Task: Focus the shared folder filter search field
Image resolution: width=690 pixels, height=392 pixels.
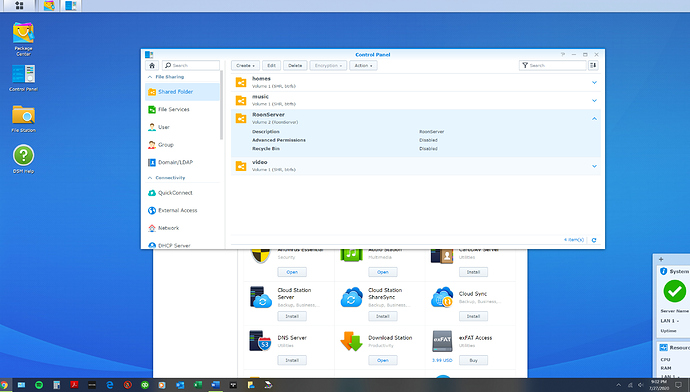Action: [553, 66]
